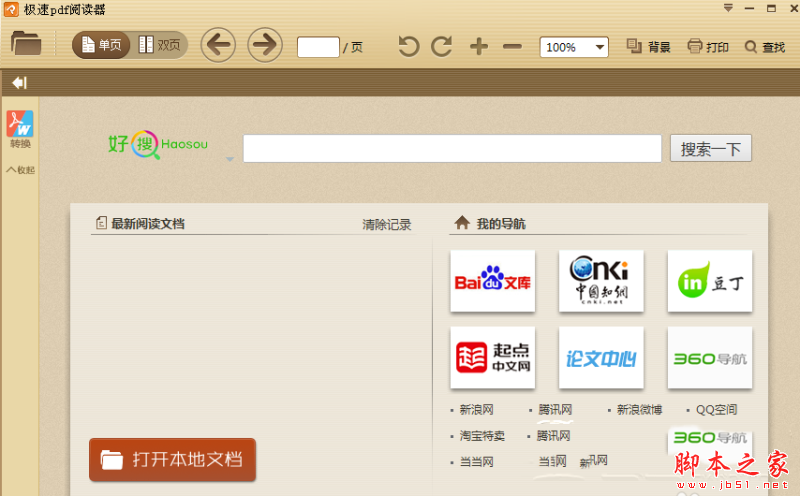The width and height of the screenshot is (800, 496).
Task: Open the find (查找) tool
Action: (765, 47)
